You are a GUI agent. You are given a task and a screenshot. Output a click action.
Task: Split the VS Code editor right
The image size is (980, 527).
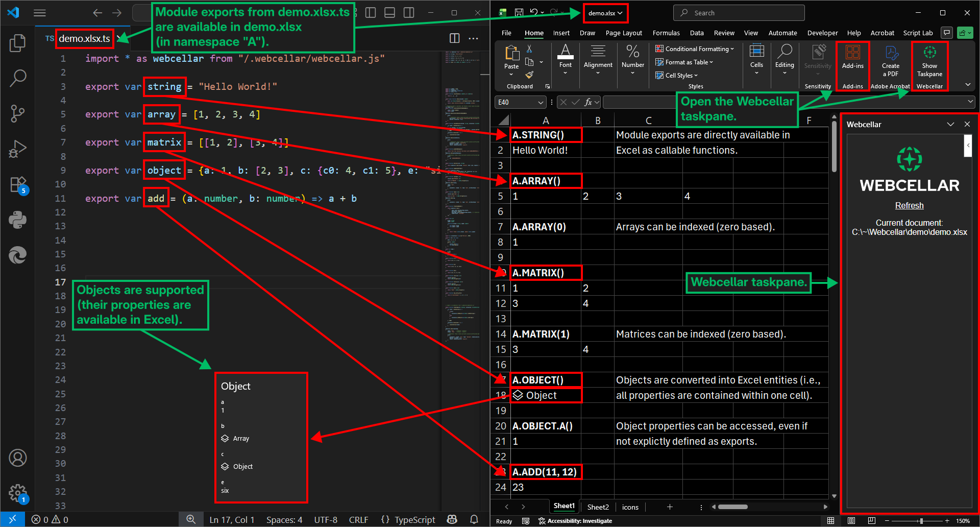pos(454,38)
